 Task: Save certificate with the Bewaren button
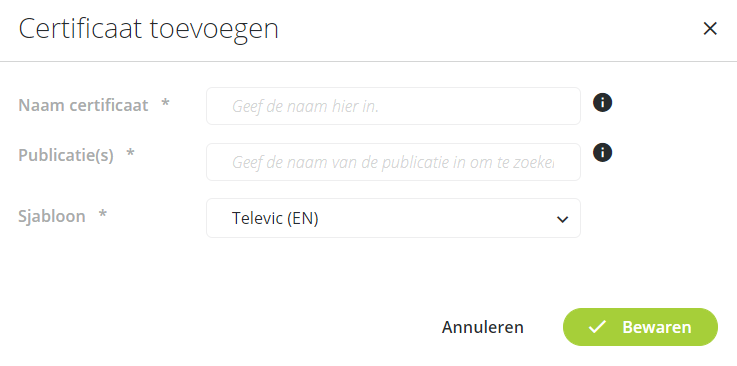pyautogui.click(x=640, y=327)
